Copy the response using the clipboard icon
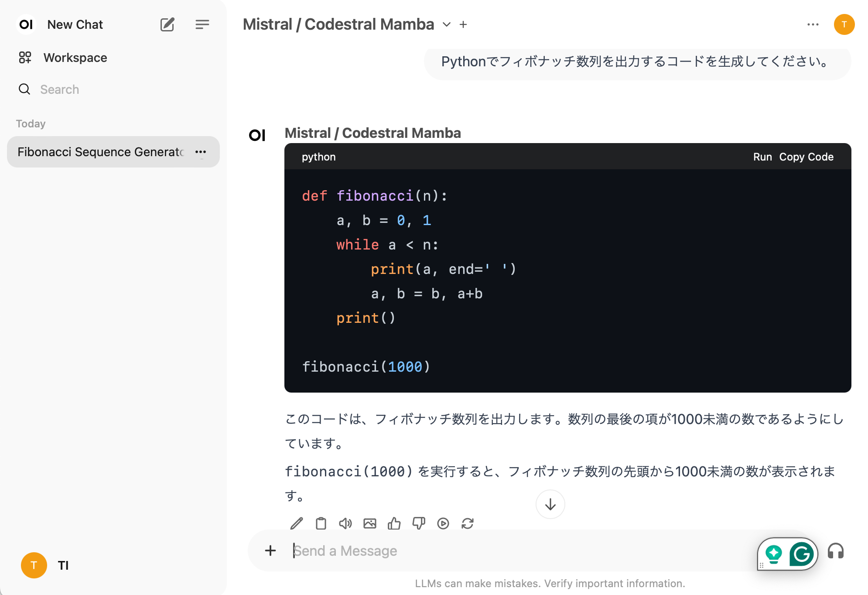 pyautogui.click(x=321, y=523)
